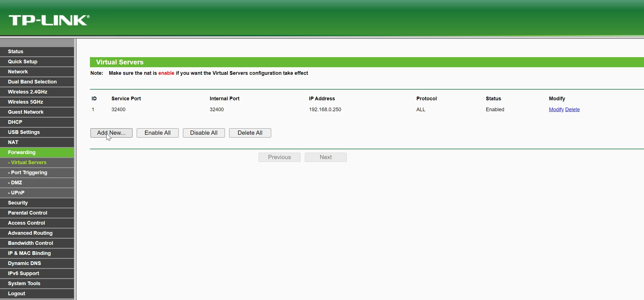The image size is (644, 300).
Task: Click the Status column header
Action: 493,99
